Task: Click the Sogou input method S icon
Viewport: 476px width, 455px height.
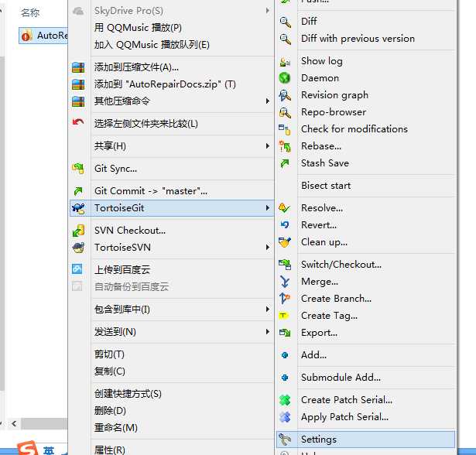Action: [x=28, y=448]
